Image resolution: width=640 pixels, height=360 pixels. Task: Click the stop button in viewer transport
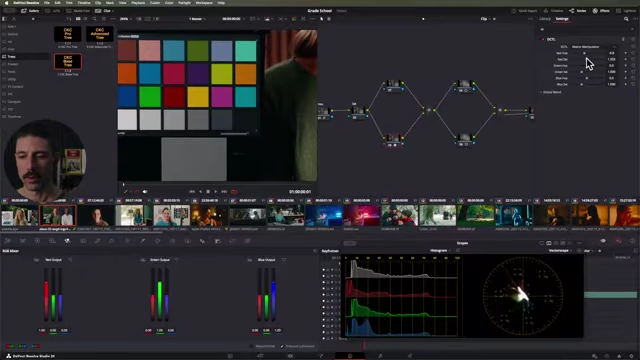coord(208,191)
